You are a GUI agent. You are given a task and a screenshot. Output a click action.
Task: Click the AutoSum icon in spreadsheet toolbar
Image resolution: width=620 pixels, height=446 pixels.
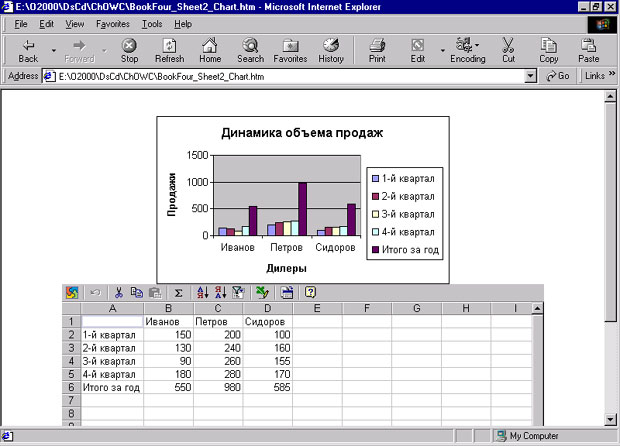(179, 293)
